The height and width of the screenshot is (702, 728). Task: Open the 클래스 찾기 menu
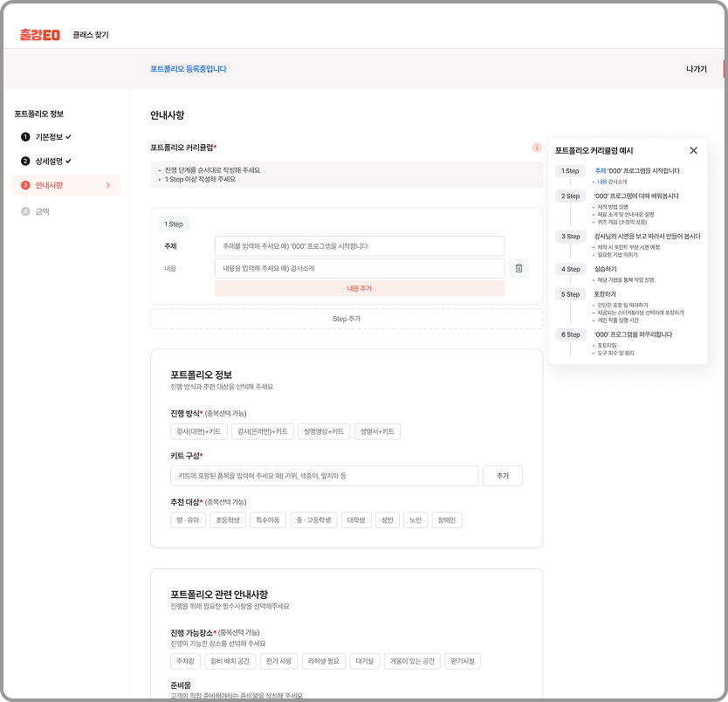tap(91, 35)
